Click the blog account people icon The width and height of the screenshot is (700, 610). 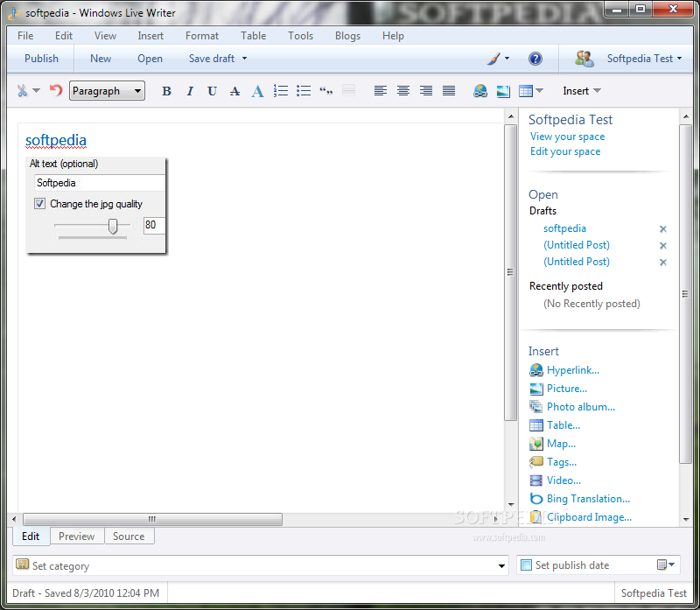584,59
